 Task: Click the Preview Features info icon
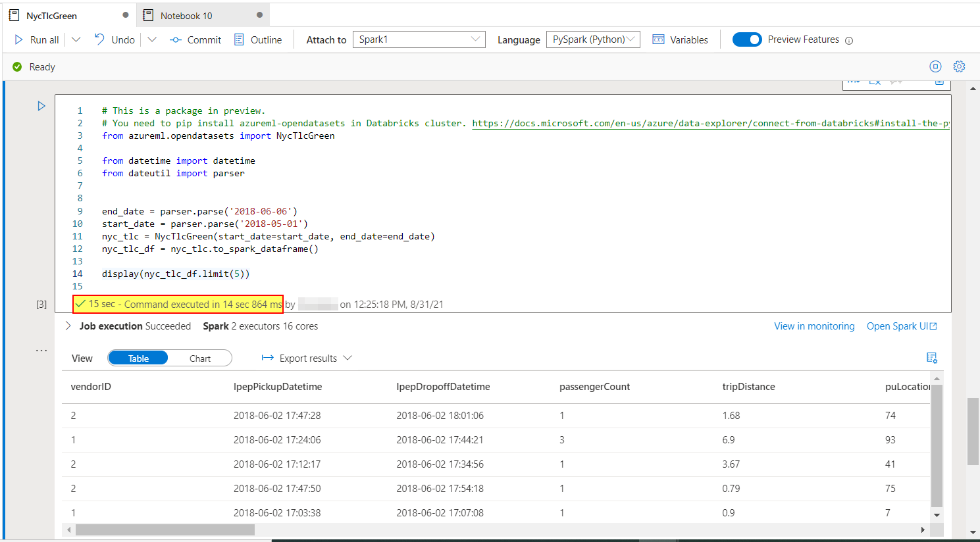849,40
